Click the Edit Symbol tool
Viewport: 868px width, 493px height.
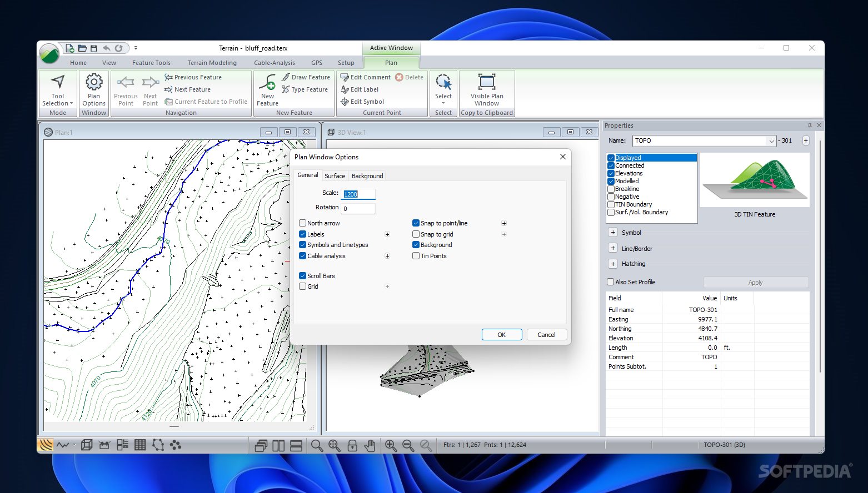pos(362,102)
